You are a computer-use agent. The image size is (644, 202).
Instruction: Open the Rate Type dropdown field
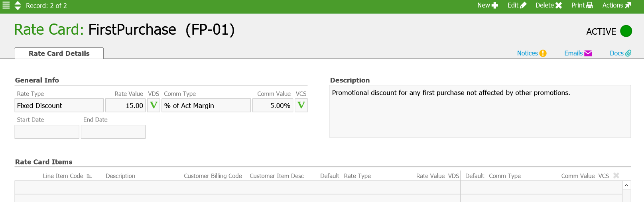[59, 106]
